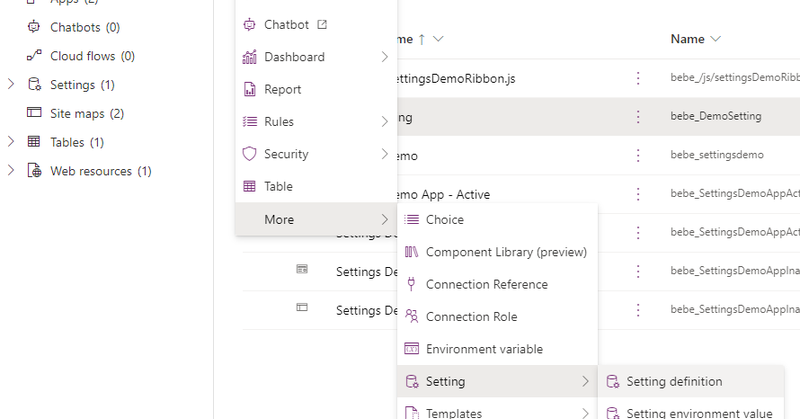The width and height of the screenshot is (800, 419).
Task: Open Cloud flows (0) in sidebar
Action: coord(92,56)
